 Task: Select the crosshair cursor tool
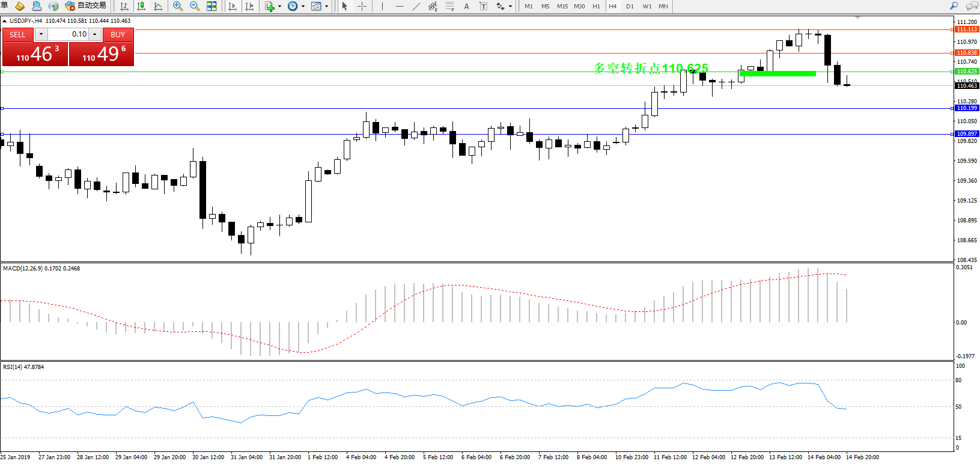[x=362, y=6]
